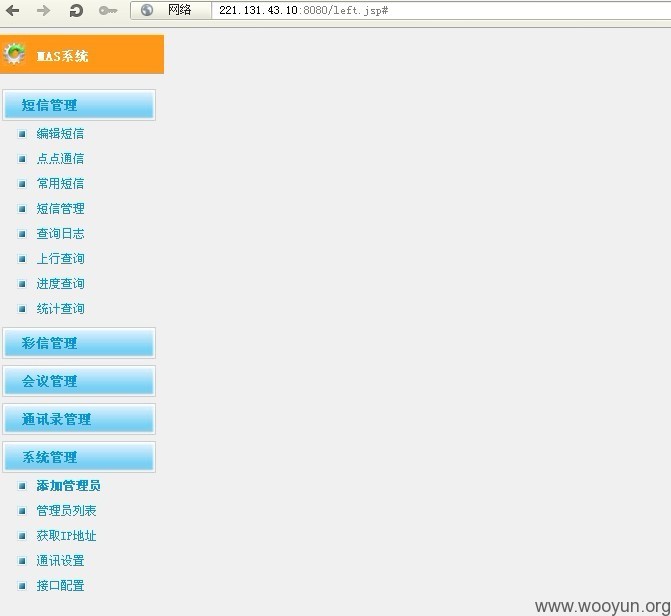
Task: Open the 查询日志 link
Action: [60, 233]
